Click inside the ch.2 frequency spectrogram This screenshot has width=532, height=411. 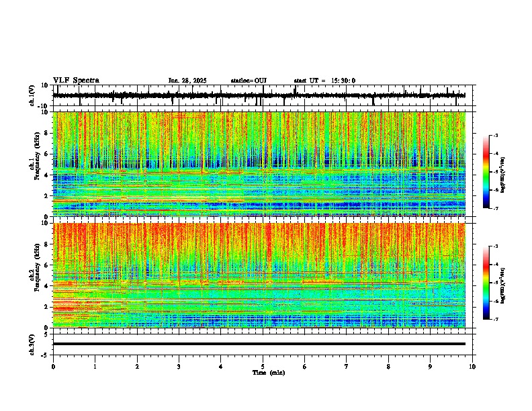click(x=259, y=275)
